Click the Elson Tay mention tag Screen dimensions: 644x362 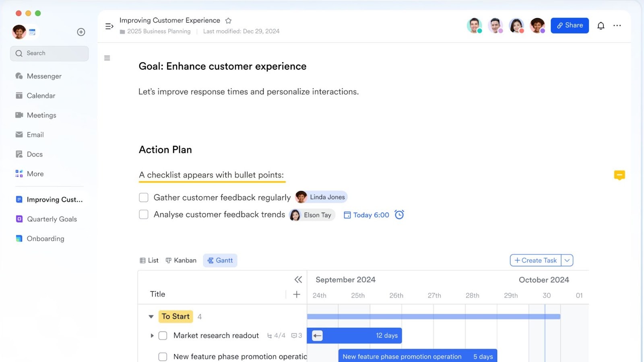coord(312,215)
